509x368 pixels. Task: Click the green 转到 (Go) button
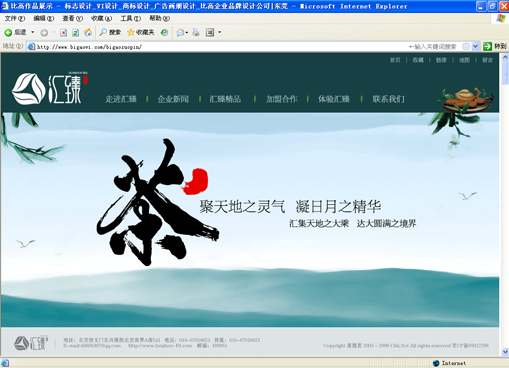(x=495, y=46)
